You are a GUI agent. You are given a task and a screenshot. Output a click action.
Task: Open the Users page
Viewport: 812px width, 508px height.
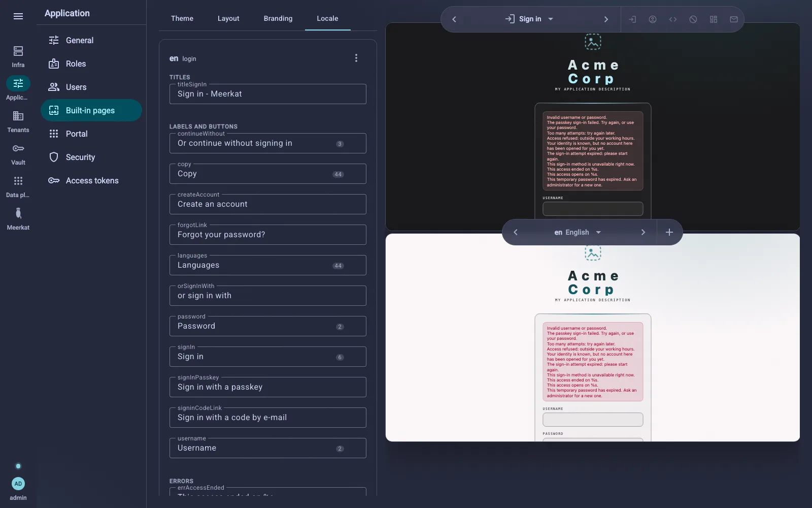pos(91,87)
